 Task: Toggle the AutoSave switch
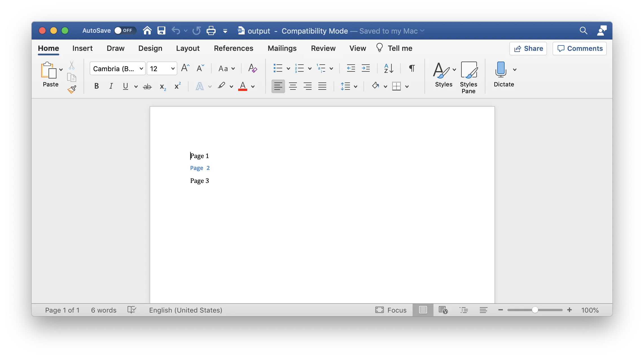pos(125,30)
